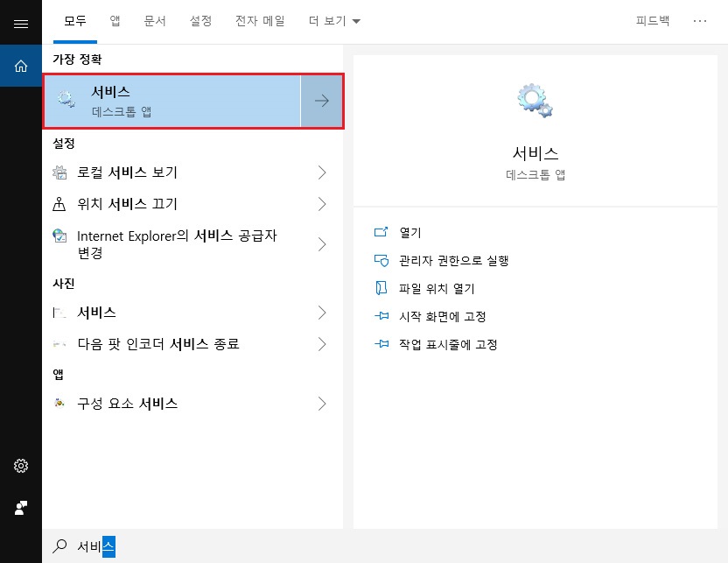This screenshot has width=728, height=563.
Task: Click the 서비스 gear icon in best match
Action: click(x=66, y=100)
